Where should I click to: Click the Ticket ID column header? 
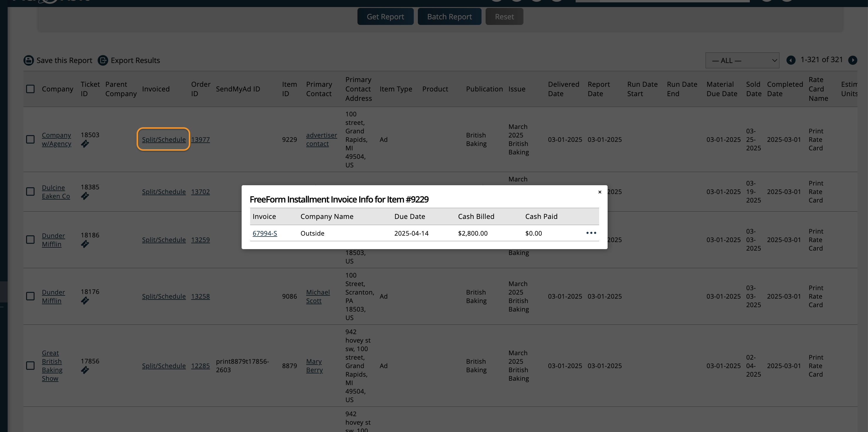coord(90,89)
